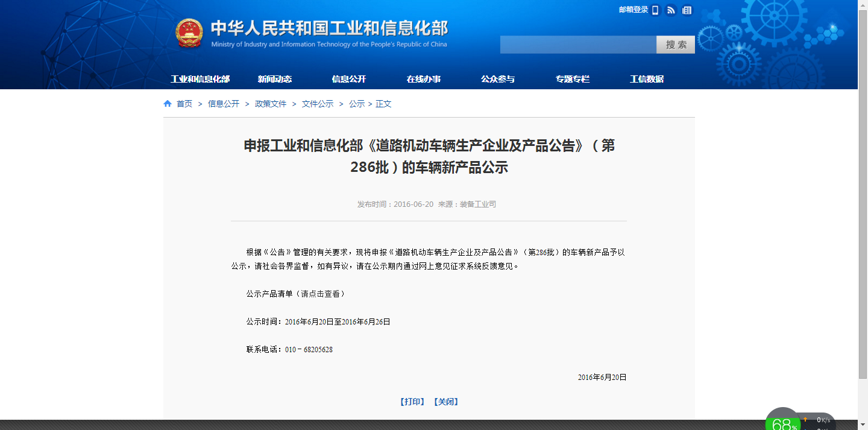The height and width of the screenshot is (430, 868).
Task: Click inside the search input field
Action: tap(577, 45)
